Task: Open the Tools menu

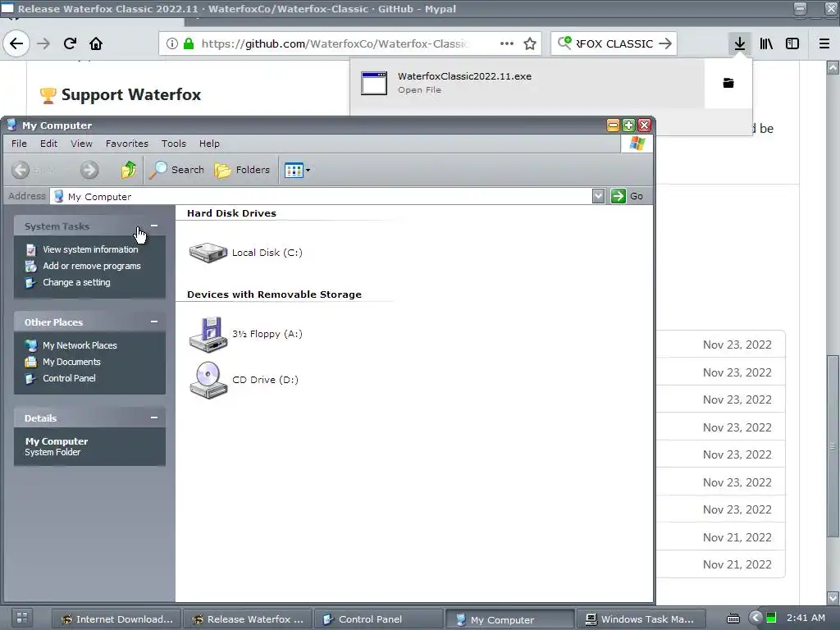Action: tap(174, 144)
